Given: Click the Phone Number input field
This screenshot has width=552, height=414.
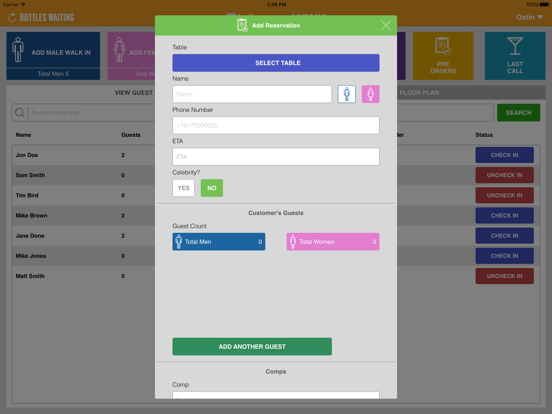Looking at the screenshot, I should (x=276, y=125).
